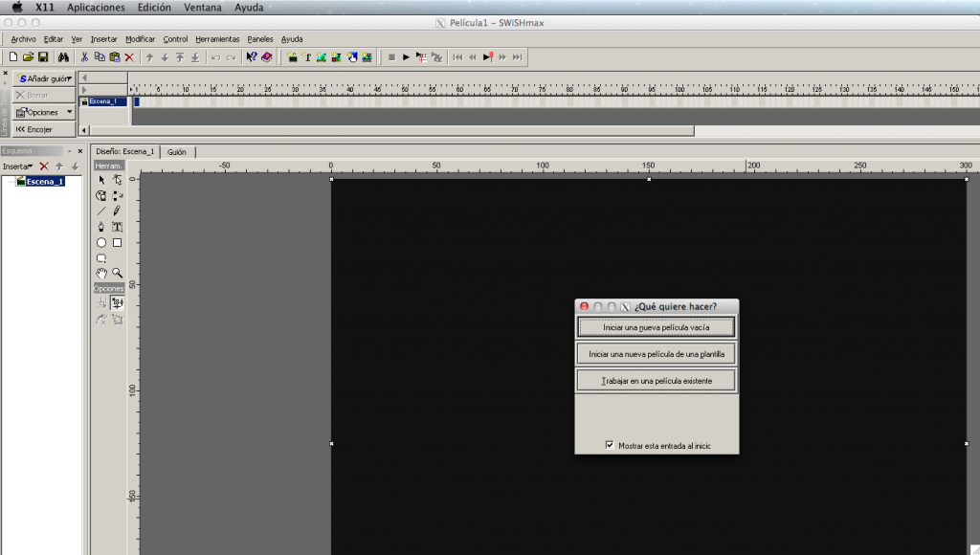Image resolution: width=980 pixels, height=555 pixels.
Task: Click frame 1 marker in timeline
Action: click(136, 101)
